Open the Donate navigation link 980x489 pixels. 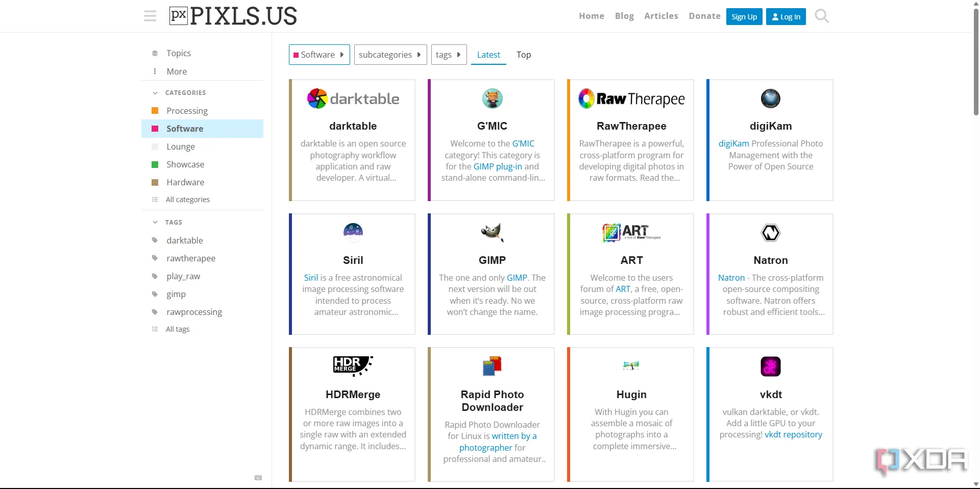click(704, 16)
